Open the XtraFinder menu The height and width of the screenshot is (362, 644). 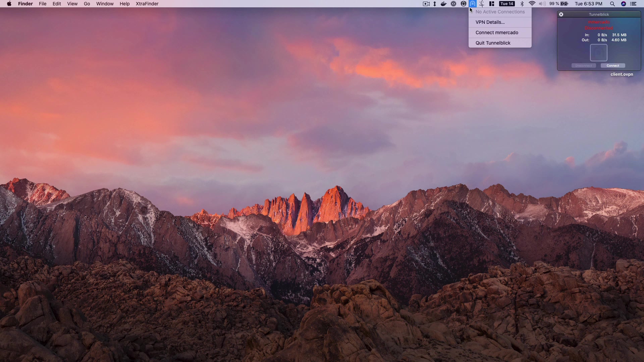(x=147, y=4)
